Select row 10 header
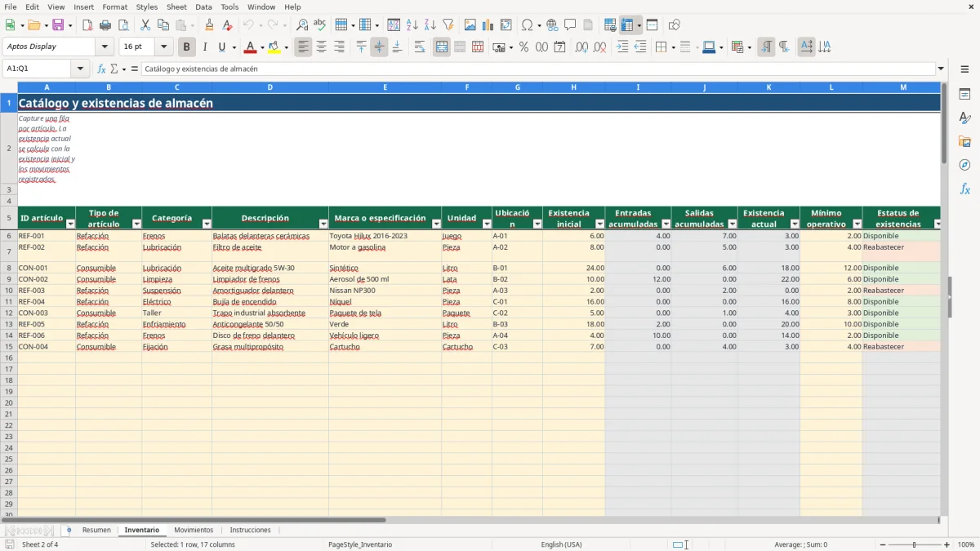Image resolution: width=980 pixels, height=551 pixels. pos(9,291)
